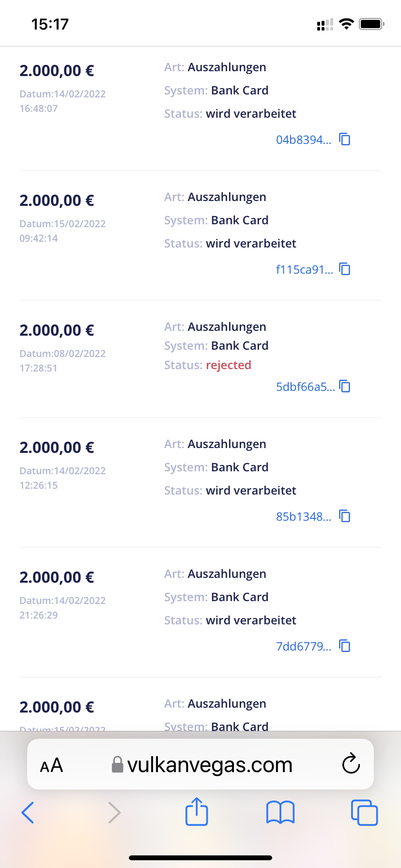The image size is (401, 868).
Task: Copy transaction ID 04b8394
Action: click(x=345, y=139)
